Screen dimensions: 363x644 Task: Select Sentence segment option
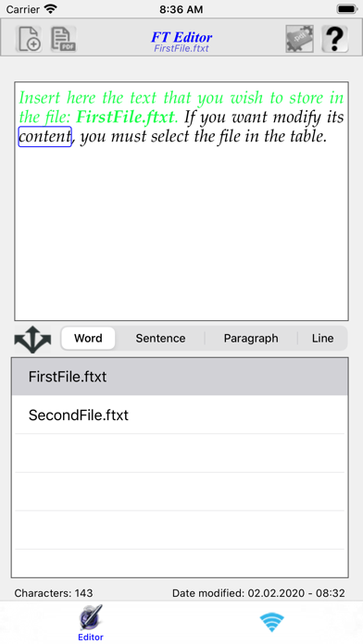[160, 339]
